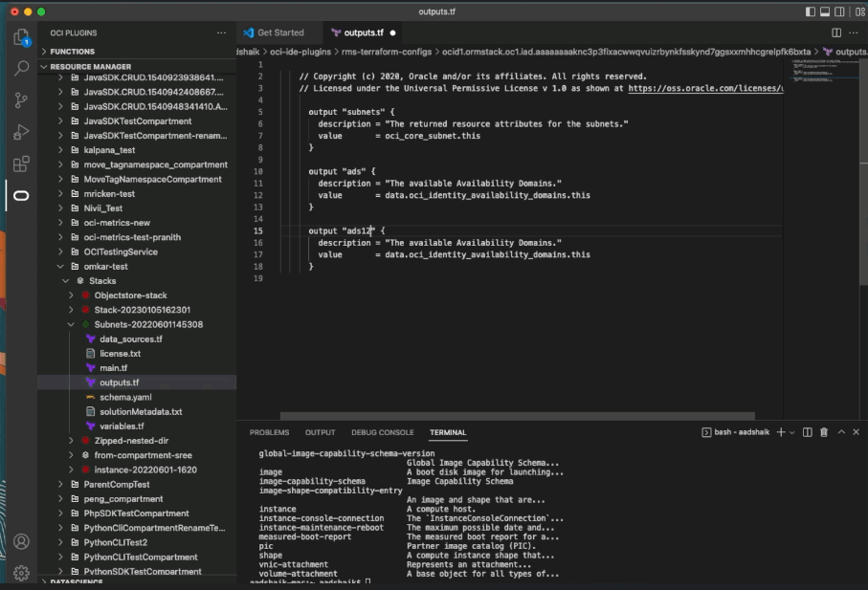868x590 pixels.
Task: Toggle the secondary side bar layout icon
Action: pos(839,11)
